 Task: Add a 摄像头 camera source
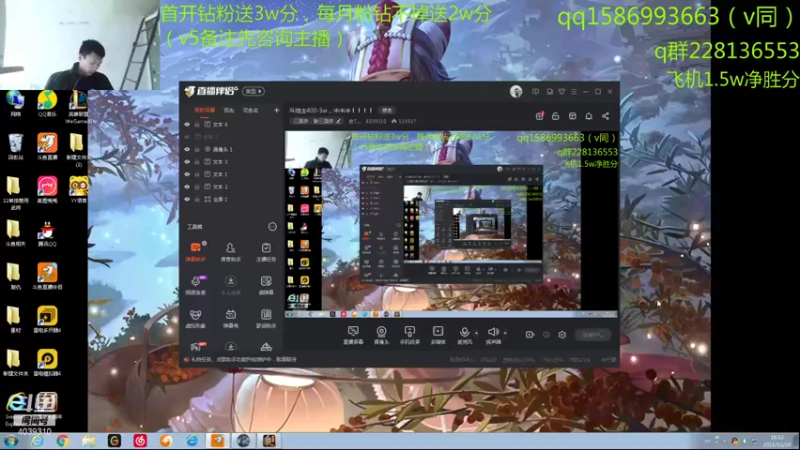point(381,335)
